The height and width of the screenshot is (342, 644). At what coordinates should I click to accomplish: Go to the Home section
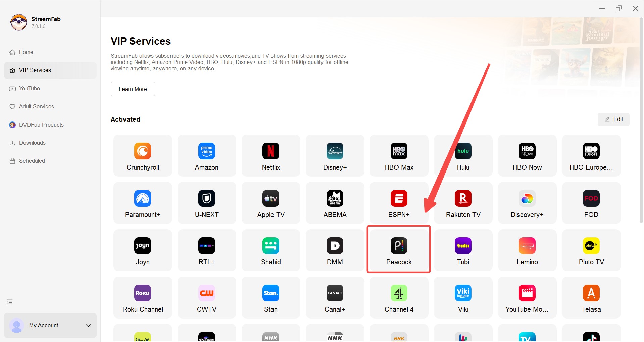coord(26,52)
